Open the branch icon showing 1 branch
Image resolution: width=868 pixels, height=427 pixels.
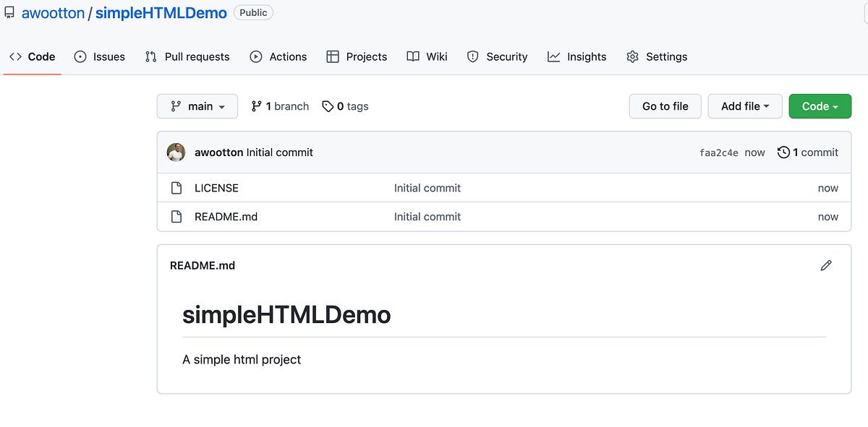[x=258, y=105]
